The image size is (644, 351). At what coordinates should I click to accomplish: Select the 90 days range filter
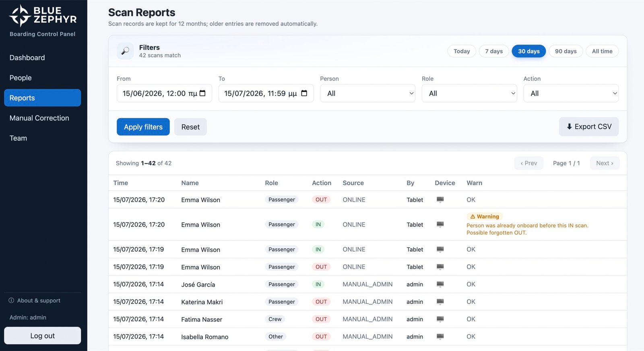click(x=566, y=51)
